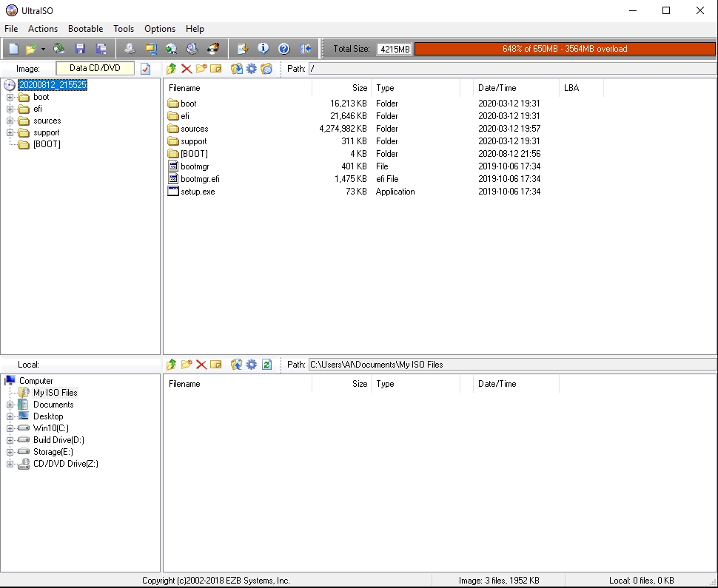
Task: Click the Make CD/DVD Image icon
Action: pyautogui.click(x=130, y=49)
